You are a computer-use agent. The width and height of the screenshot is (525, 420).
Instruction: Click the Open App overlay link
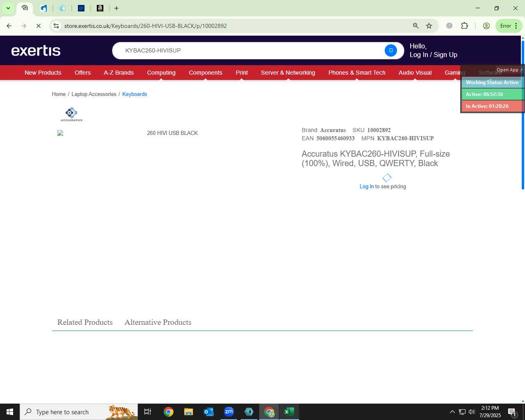click(509, 70)
